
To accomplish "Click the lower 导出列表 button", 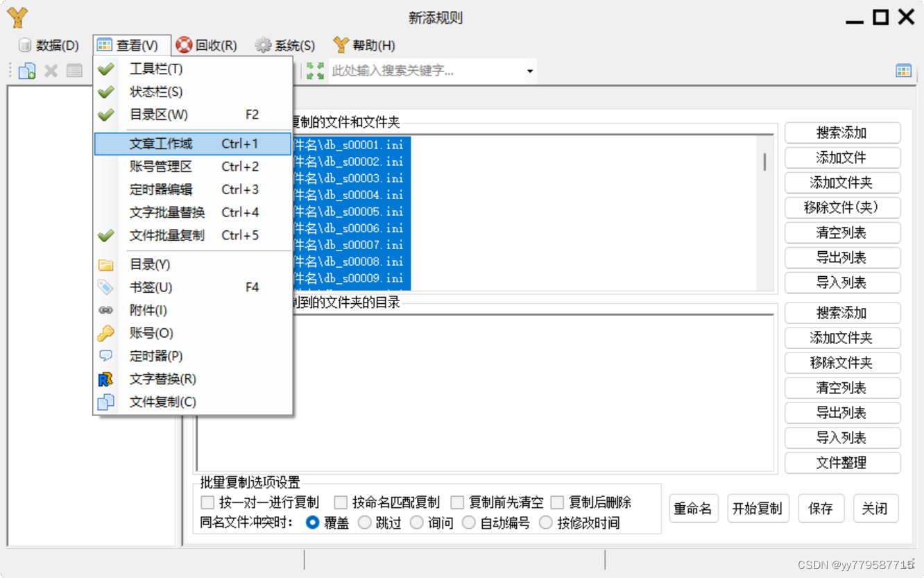I will (x=842, y=413).
